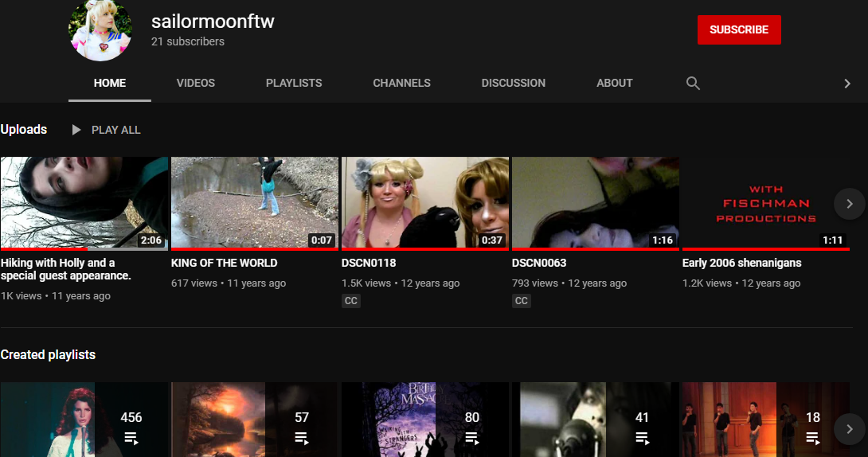Click the 2:06 video thumbnail

pos(84,203)
